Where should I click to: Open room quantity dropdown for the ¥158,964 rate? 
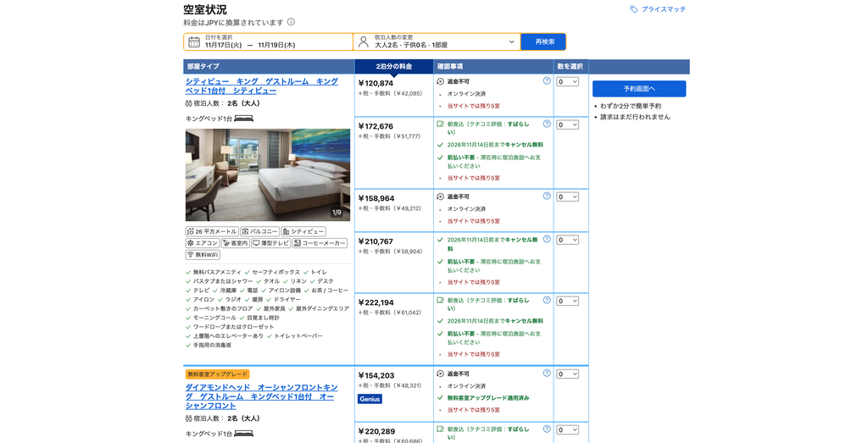pyautogui.click(x=567, y=197)
